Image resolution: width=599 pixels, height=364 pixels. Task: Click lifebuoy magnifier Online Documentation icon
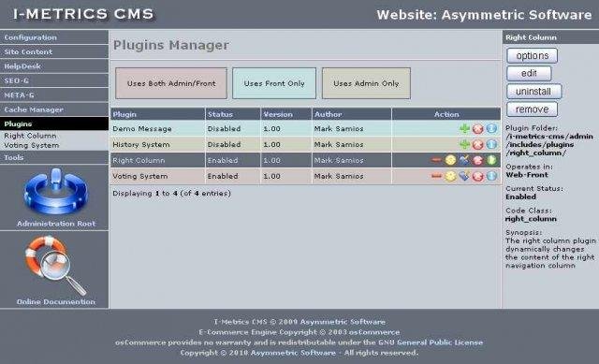[56, 265]
